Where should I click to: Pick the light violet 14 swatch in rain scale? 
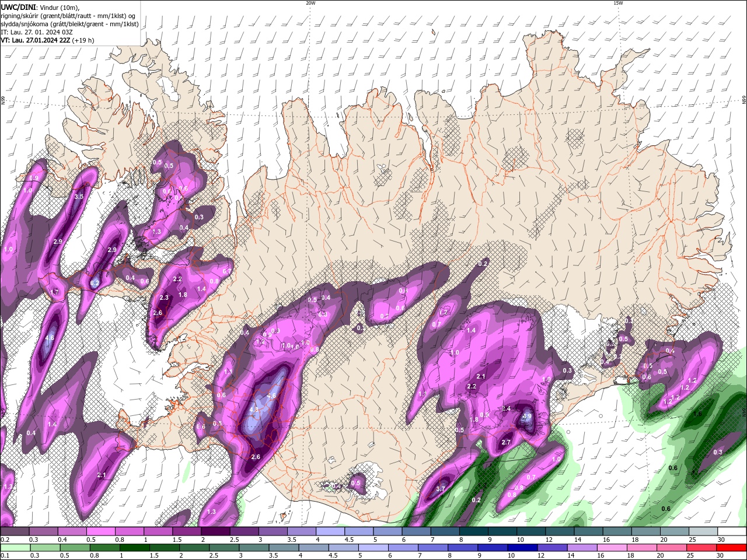581,548
